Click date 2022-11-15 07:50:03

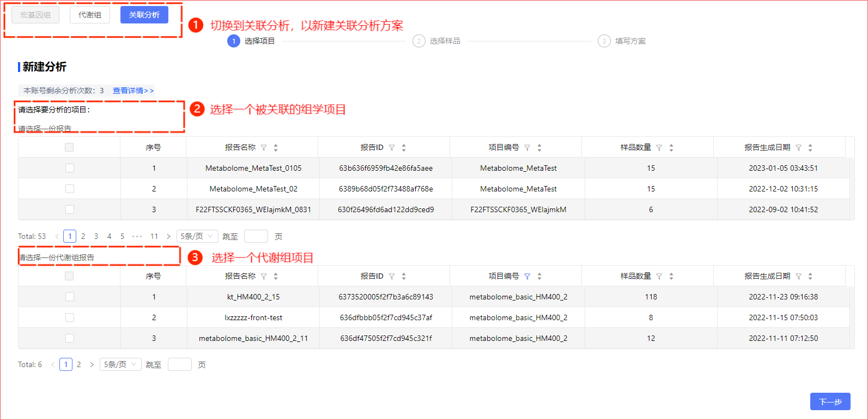pyautogui.click(x=783, y=317)
